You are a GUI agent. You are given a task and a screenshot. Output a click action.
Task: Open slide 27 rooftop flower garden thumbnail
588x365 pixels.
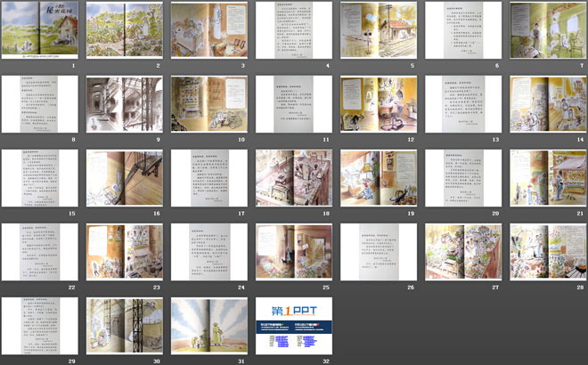point(463,252)
